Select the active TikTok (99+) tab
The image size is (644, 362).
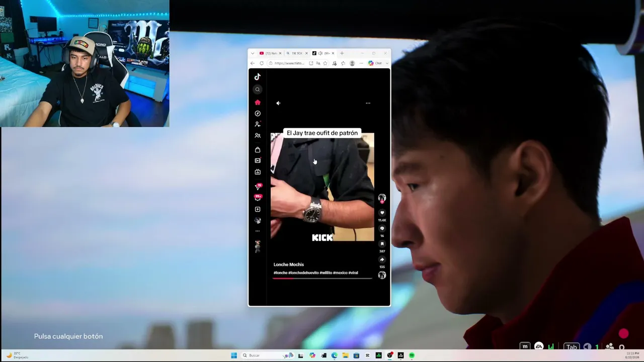pyautogui.click(x=323, y=53)
